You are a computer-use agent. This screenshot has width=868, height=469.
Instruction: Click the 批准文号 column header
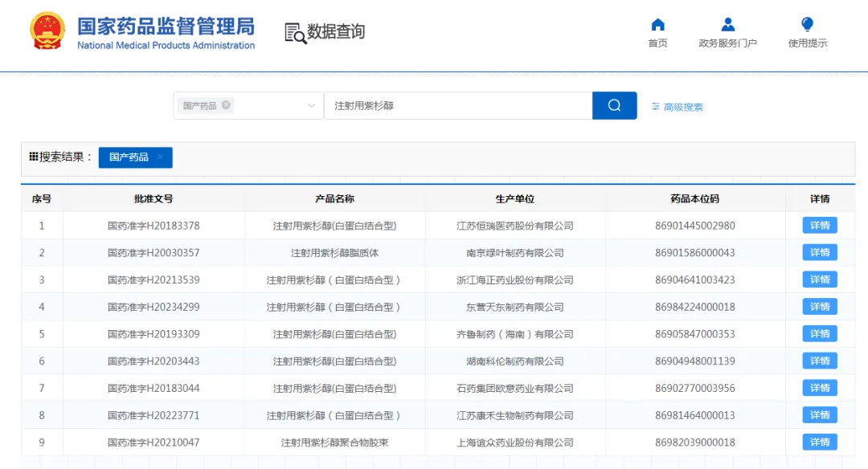point(154,198)
